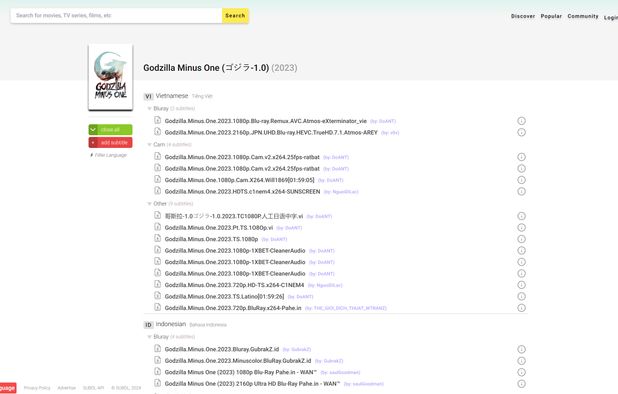Open the Community menu item
The image size is (618, 394).
(583, 16)
